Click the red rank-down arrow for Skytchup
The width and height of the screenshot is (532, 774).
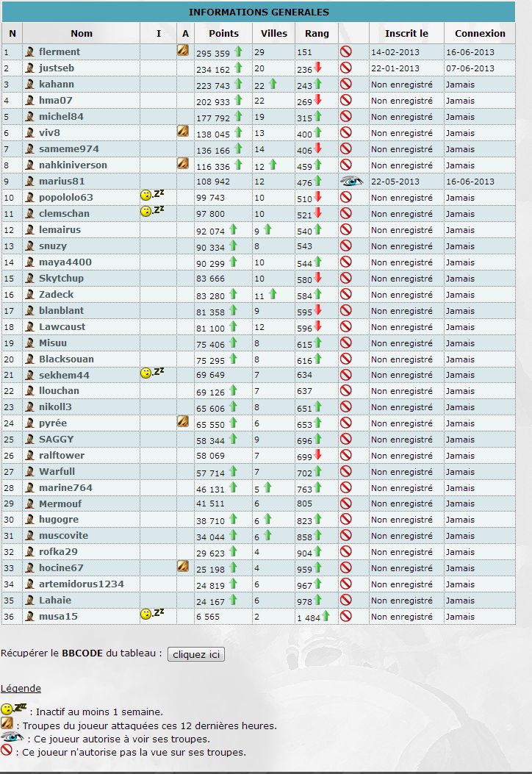[318, 278]
